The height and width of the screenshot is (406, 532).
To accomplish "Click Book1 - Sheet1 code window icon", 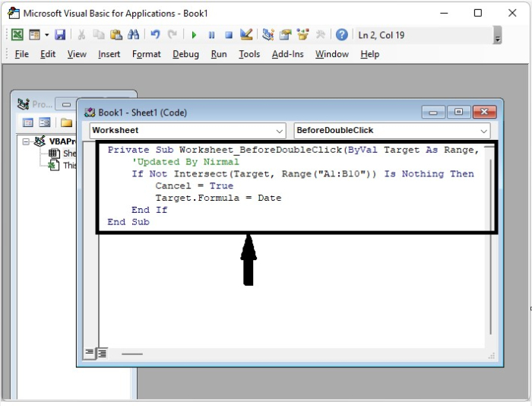I will (x=90, y=113).
